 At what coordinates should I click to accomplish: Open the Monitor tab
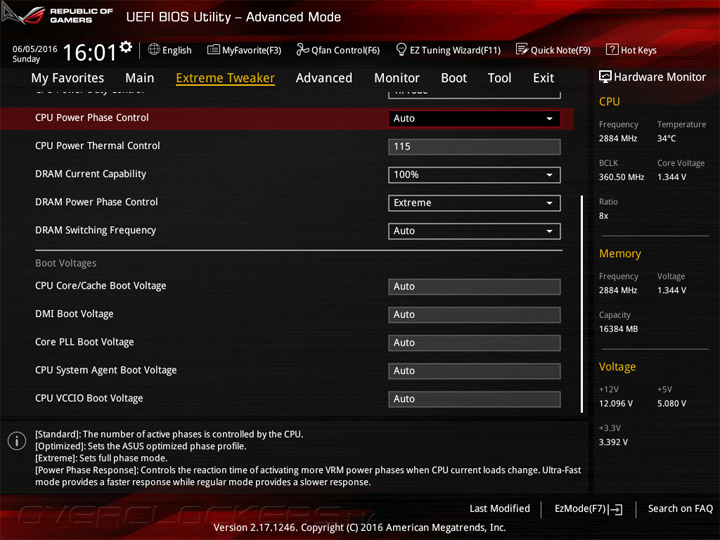click(x=397, y=78)
